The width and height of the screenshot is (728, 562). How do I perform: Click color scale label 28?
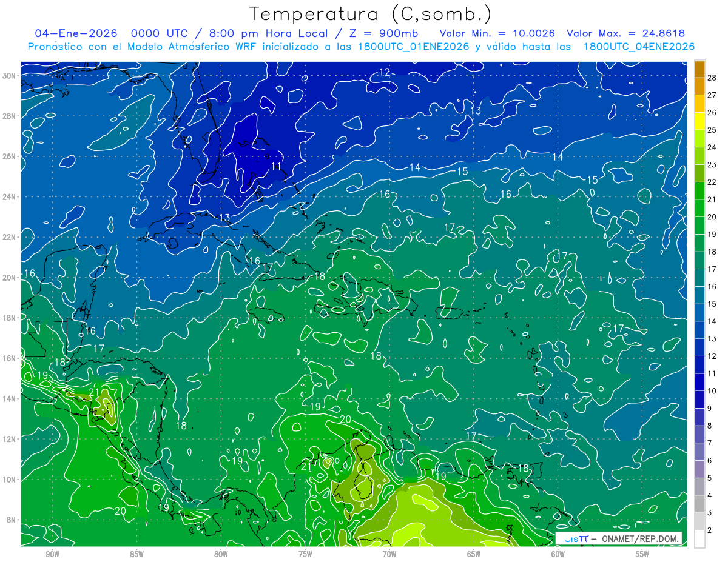click(712, 78)
